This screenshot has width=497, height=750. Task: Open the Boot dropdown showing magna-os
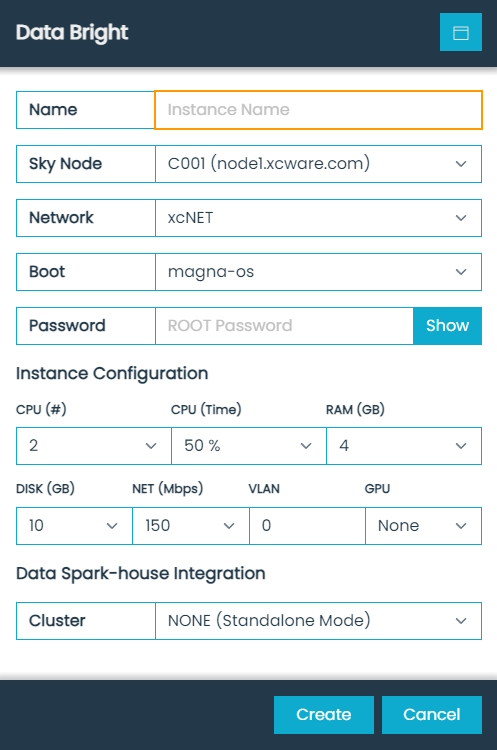[318, 272]
